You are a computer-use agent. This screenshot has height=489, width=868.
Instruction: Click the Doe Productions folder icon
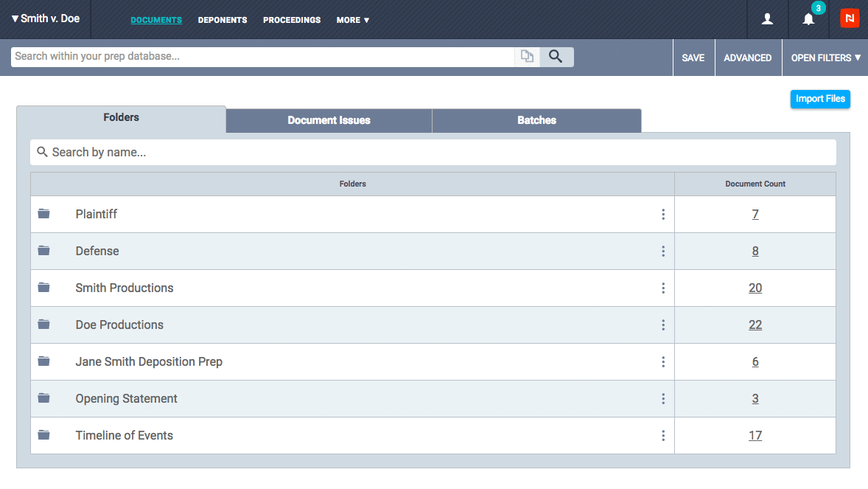pyautogui.click(x=43, y=325)
